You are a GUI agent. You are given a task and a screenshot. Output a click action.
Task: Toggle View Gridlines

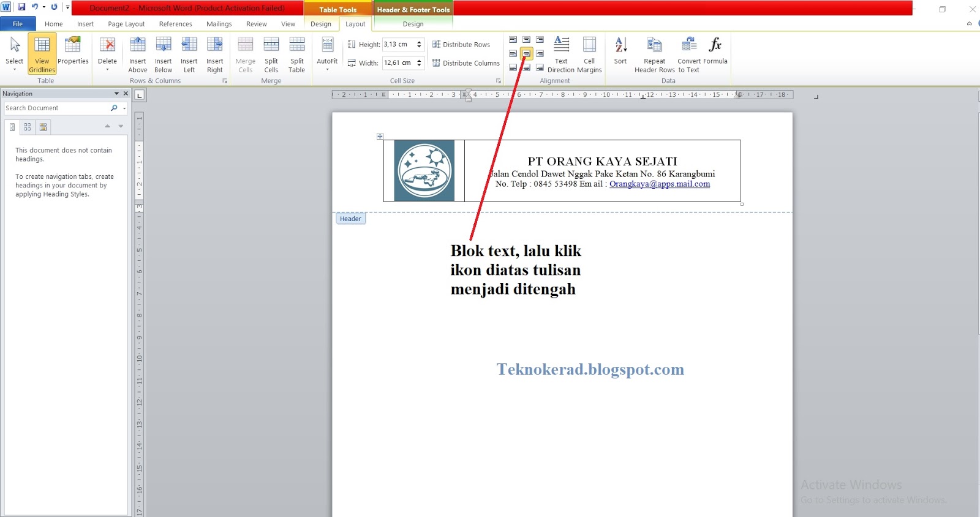(42, 54)
